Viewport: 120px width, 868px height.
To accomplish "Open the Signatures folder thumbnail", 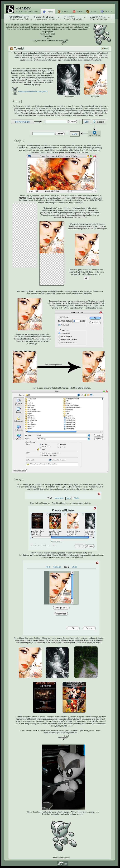I will [95, 79].
